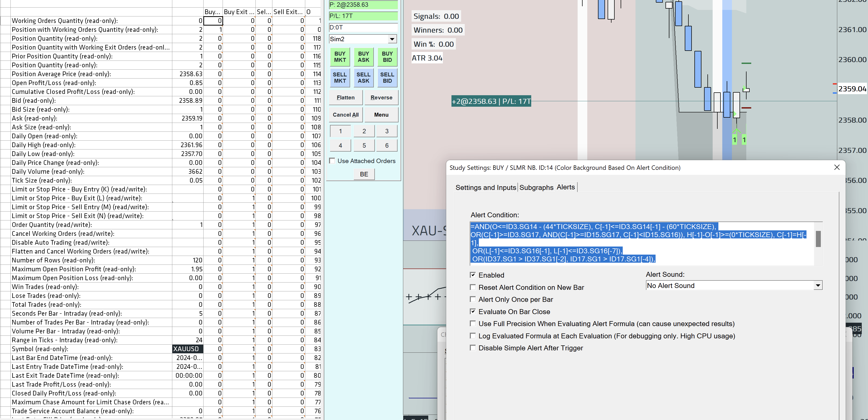Screen dimensions: 868x420
Task: Open the trade window Menu
Action: click(x=381, y=115)
